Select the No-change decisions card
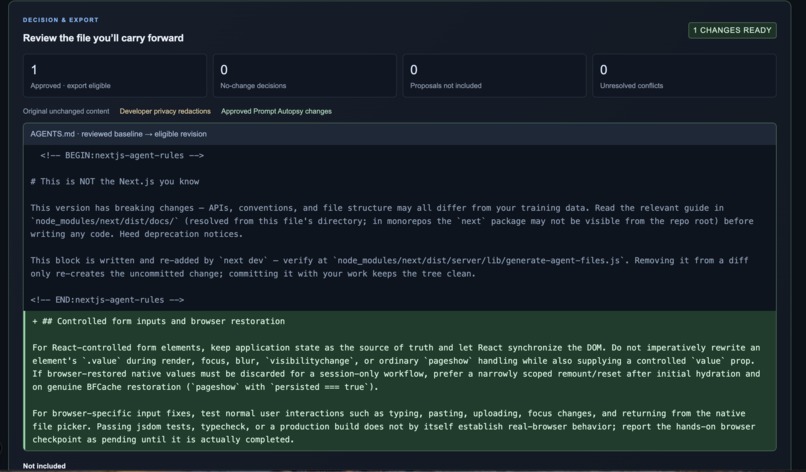The image size is (806, 472). point(304,76)
